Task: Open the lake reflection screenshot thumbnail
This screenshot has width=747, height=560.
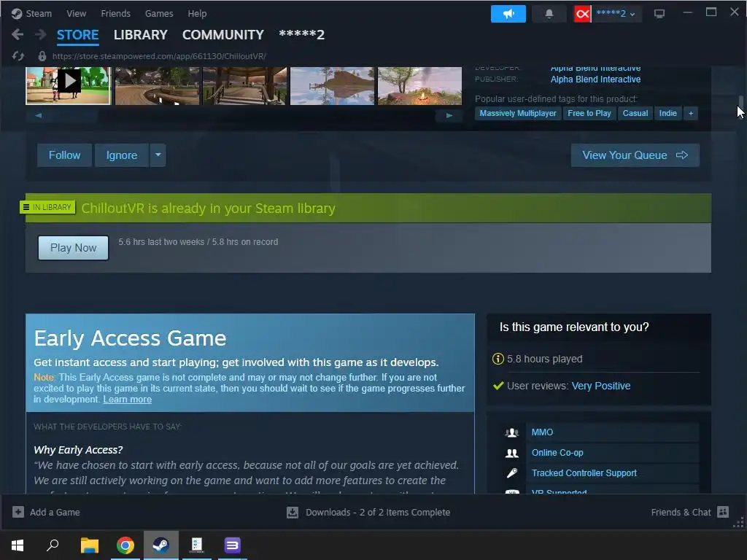Action: coord(332,86)
